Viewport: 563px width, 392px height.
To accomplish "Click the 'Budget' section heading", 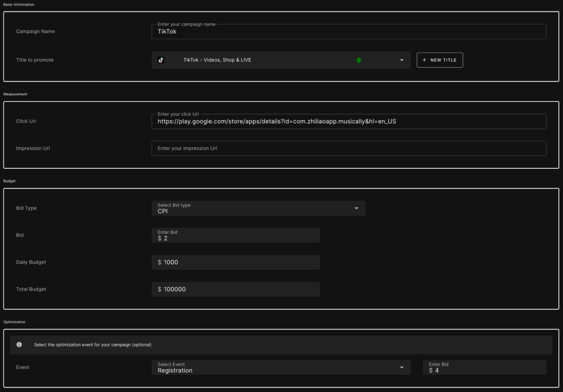I will [x=9, y=181].
